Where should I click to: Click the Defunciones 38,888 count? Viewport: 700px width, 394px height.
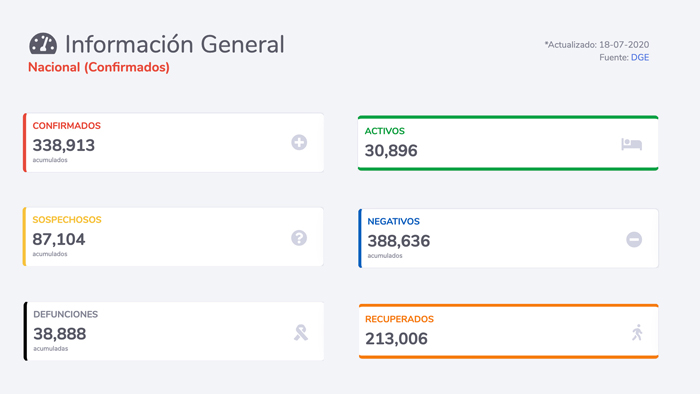coord(60,334)
